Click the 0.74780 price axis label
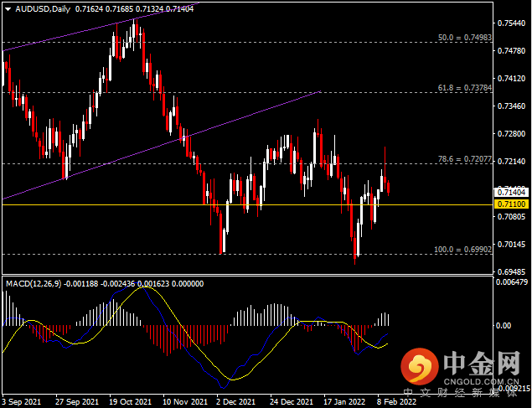 point(511,51)
